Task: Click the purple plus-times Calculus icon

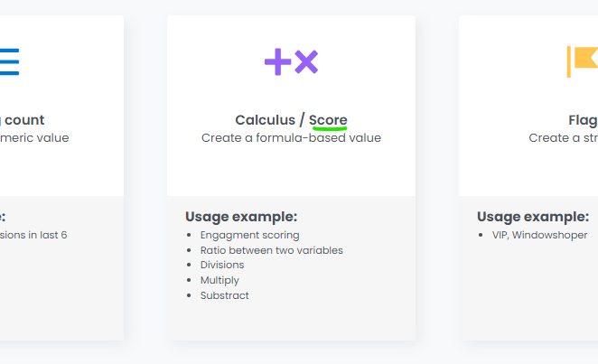Action: (x=291, y=62)
